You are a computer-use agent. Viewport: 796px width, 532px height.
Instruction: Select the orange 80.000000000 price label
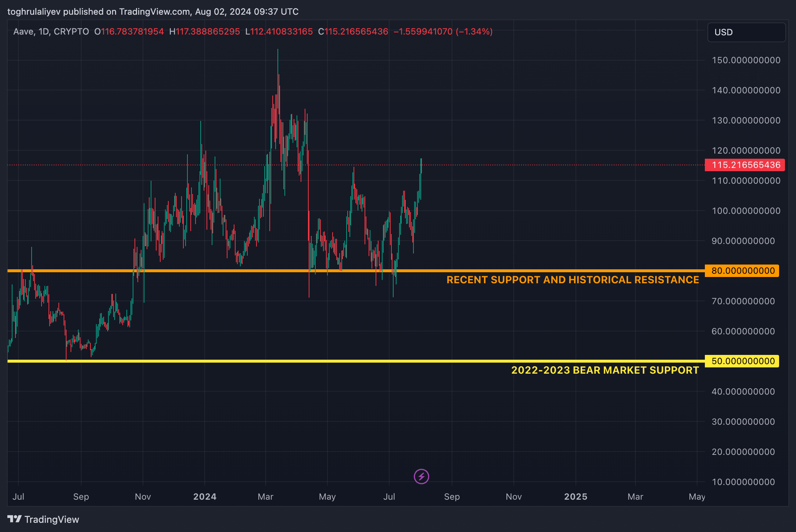point(742,271)
